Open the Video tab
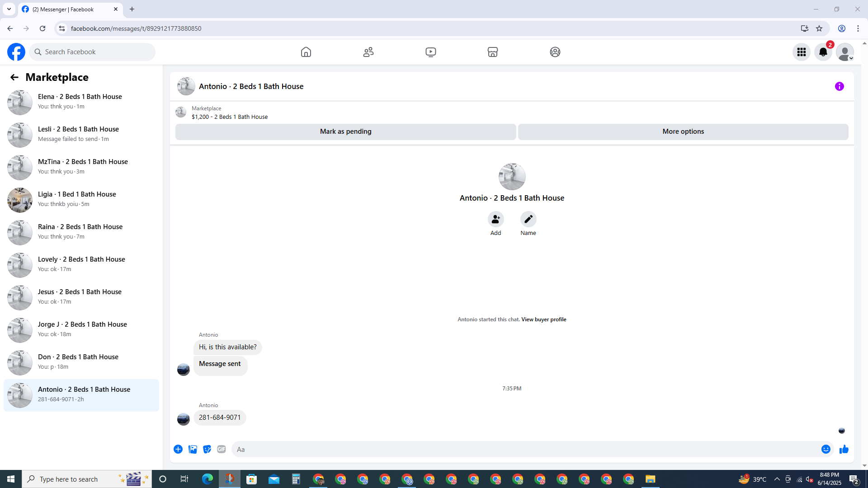 click(x=431, y=52)
